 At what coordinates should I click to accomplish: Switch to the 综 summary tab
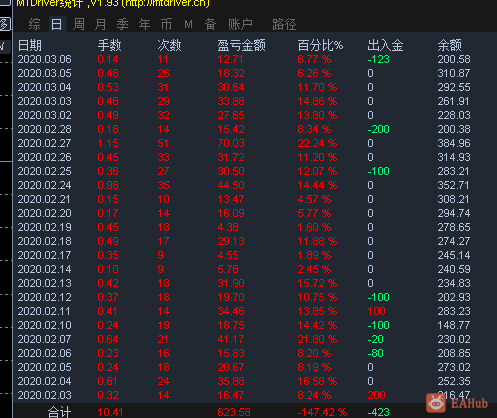click(35, 24)
